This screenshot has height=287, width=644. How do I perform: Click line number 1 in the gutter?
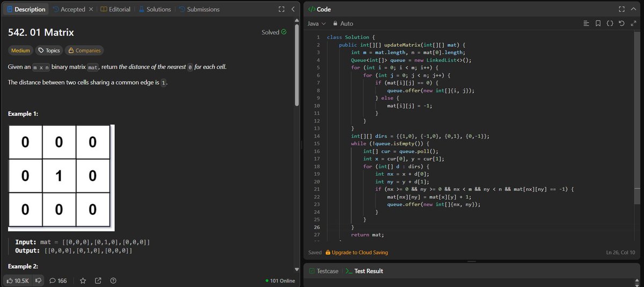[318, 37]
